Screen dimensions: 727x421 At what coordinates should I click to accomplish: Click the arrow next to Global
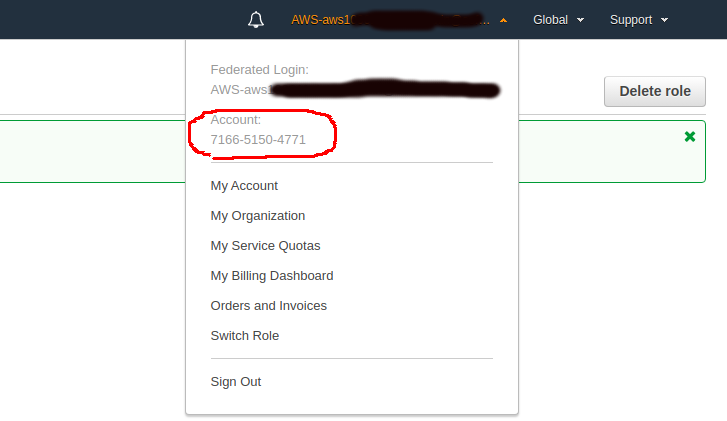(x=580, y=20)
